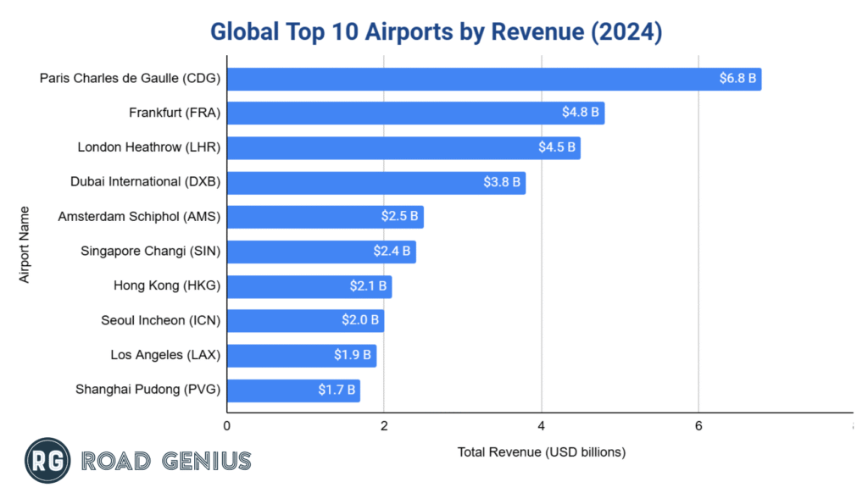The image size is (868, 493).
Task: Click the $6.8 B data label
Action: click(737, 79)
